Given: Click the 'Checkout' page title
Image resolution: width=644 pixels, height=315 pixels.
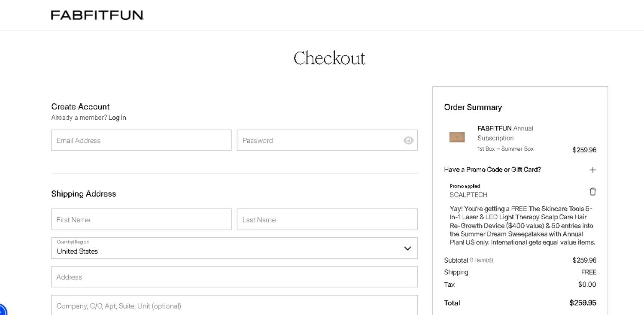Looking at the screenshot, I should pos(329,58).
